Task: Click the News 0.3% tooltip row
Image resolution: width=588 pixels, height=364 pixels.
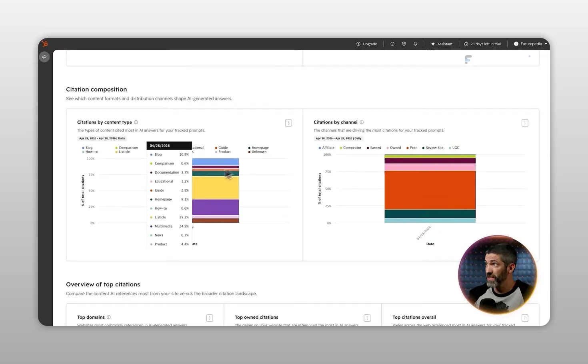Action: point(169,235)
